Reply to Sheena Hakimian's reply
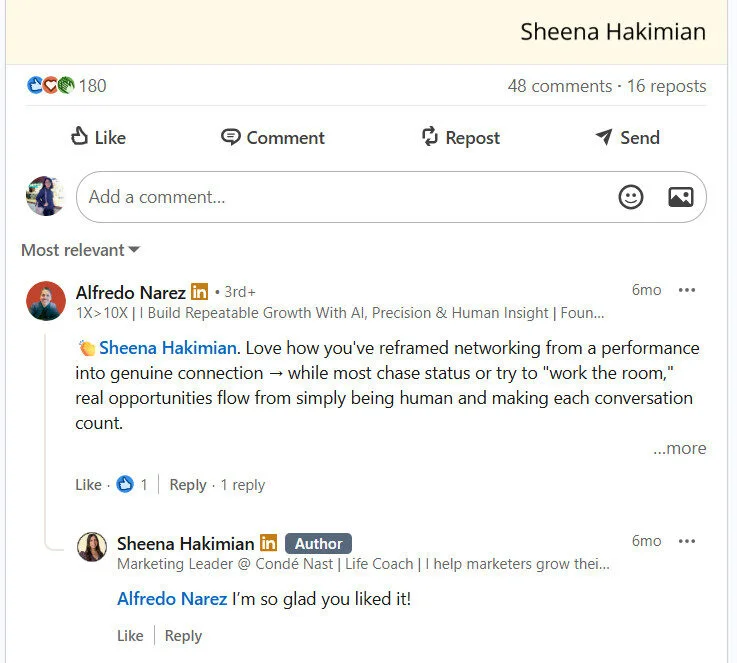Screen dimensions: 737x663 click(x=183, y=636)
